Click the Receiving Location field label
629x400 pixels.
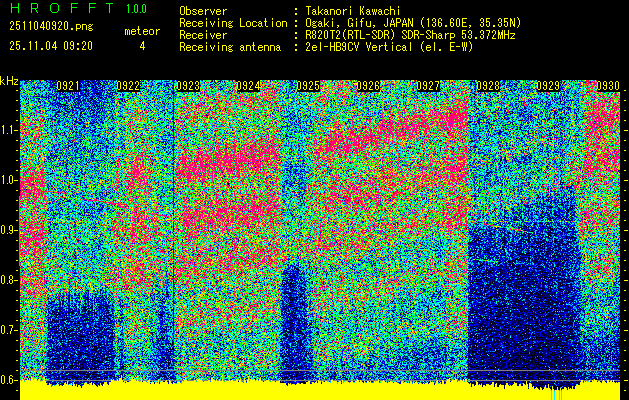(x=233, y=23)
